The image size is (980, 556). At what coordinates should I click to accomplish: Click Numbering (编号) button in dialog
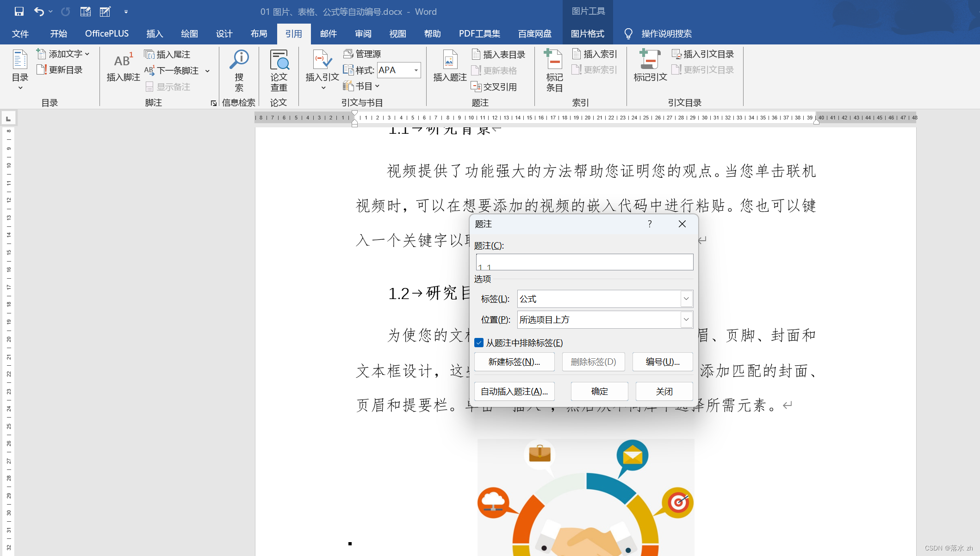click(x=663, y=362)
